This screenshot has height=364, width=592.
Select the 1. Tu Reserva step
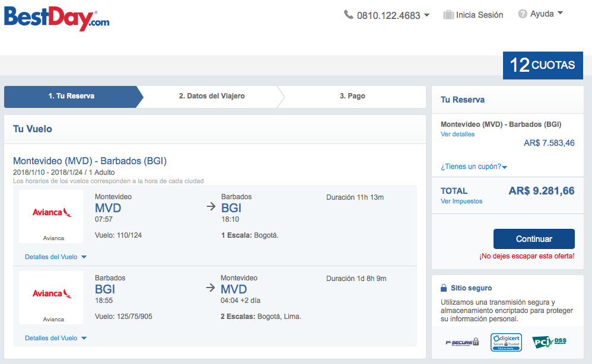tap(71, 96)
